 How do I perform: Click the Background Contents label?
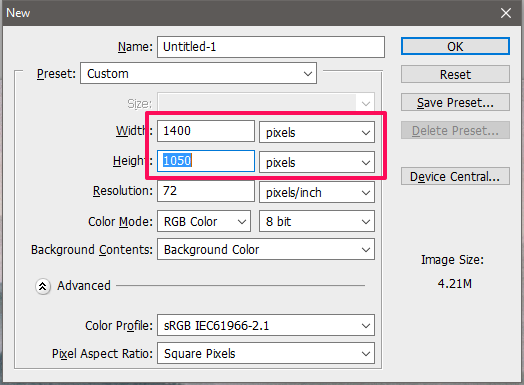(x=92, y=250)
